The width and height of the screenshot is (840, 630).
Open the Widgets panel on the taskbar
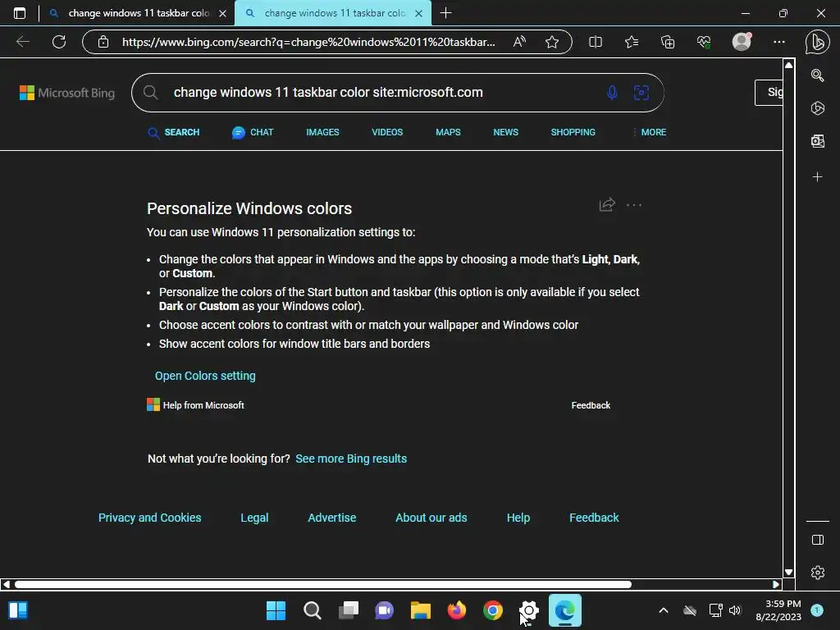[18, 610]
